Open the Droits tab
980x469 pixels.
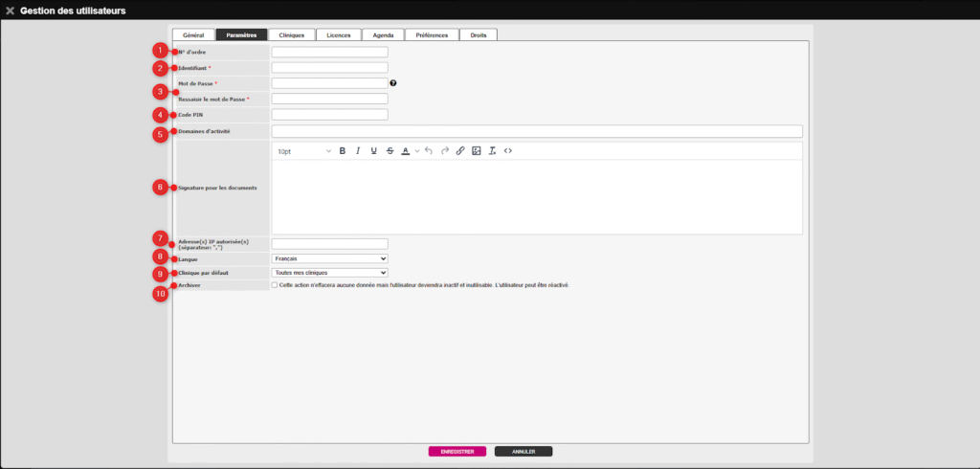478,34
